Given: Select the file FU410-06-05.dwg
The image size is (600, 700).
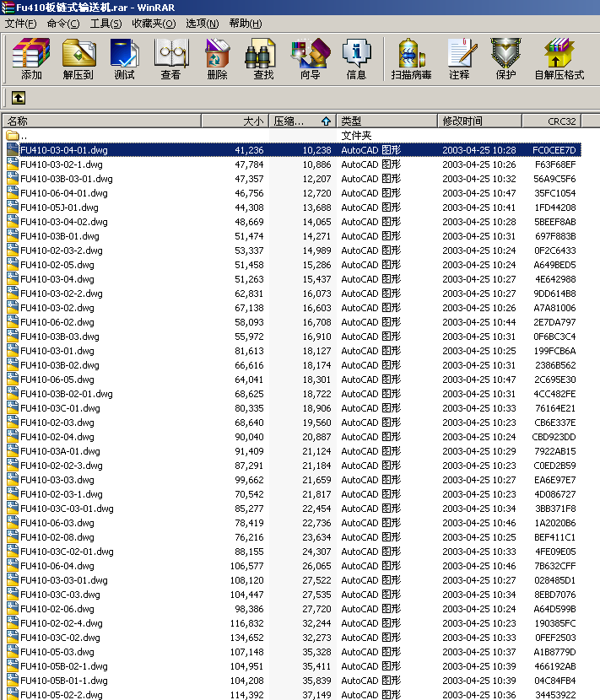Looking at the screenshot, I should click(57, 380).
